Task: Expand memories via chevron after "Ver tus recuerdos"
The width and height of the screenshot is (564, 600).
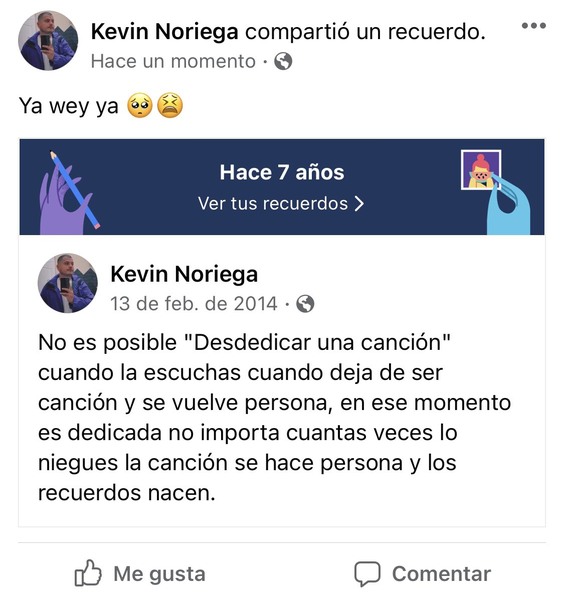Action: click(359, 204)
